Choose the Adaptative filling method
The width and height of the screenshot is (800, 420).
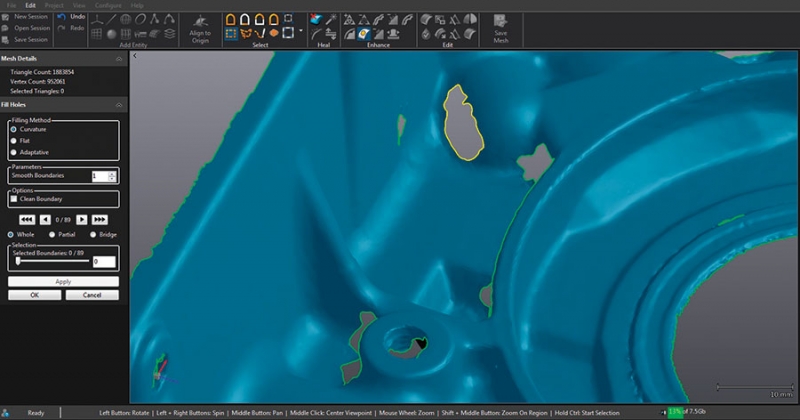[14, 152]
